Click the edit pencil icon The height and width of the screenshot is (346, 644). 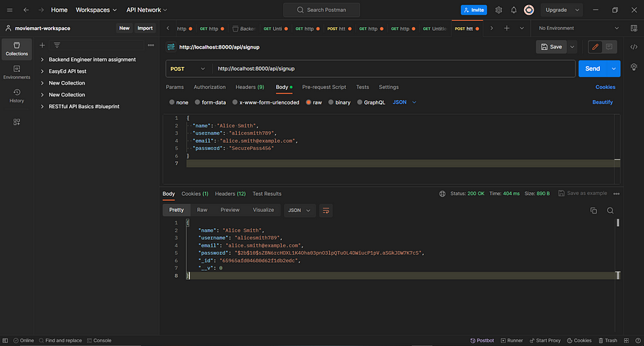click(x=595, y=47)
